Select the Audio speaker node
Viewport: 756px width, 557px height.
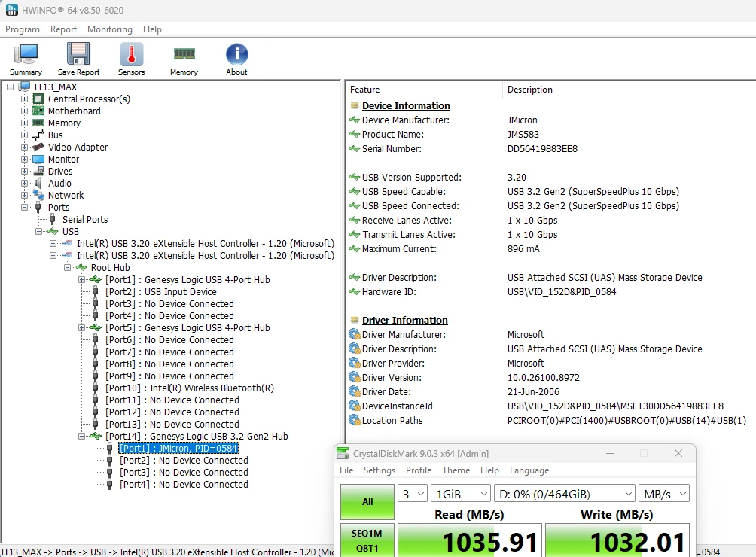coord(59,184)
